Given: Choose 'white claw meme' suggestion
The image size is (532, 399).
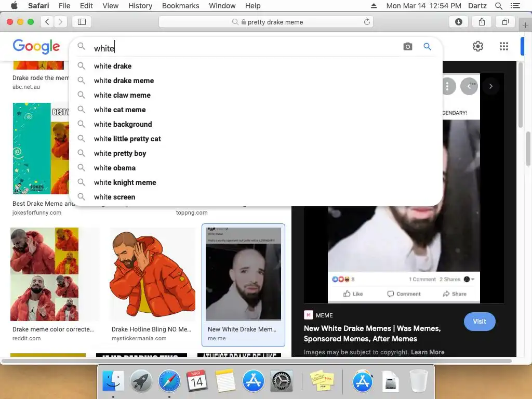Looking at the screenshot, I should tap(256, 96).
